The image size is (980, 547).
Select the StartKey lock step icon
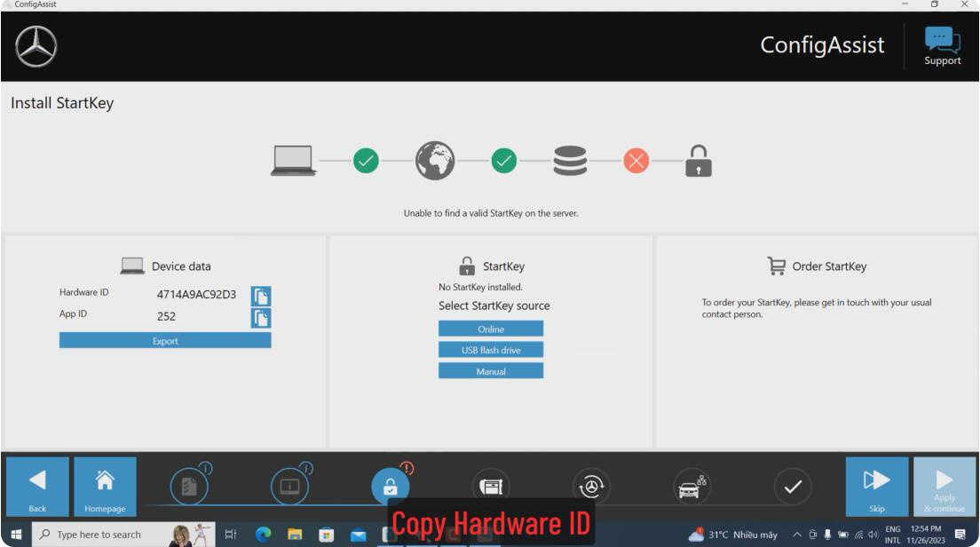(x=390, y=487)
